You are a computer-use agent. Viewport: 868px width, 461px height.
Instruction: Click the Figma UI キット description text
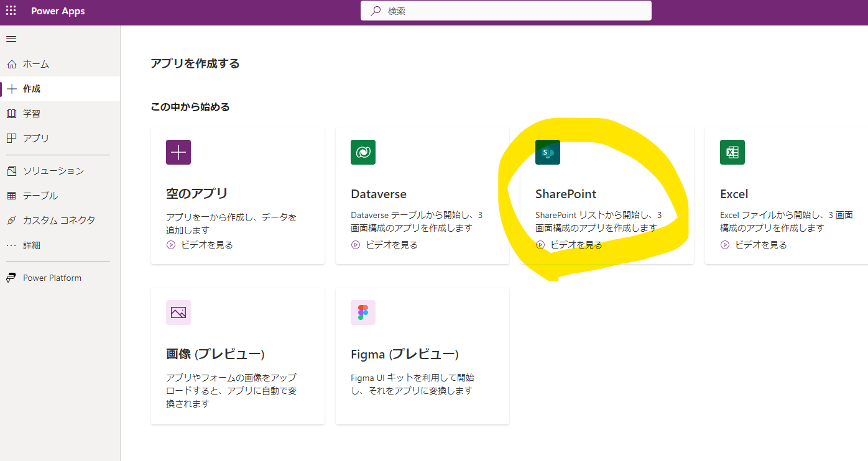(x=413, y=384)
